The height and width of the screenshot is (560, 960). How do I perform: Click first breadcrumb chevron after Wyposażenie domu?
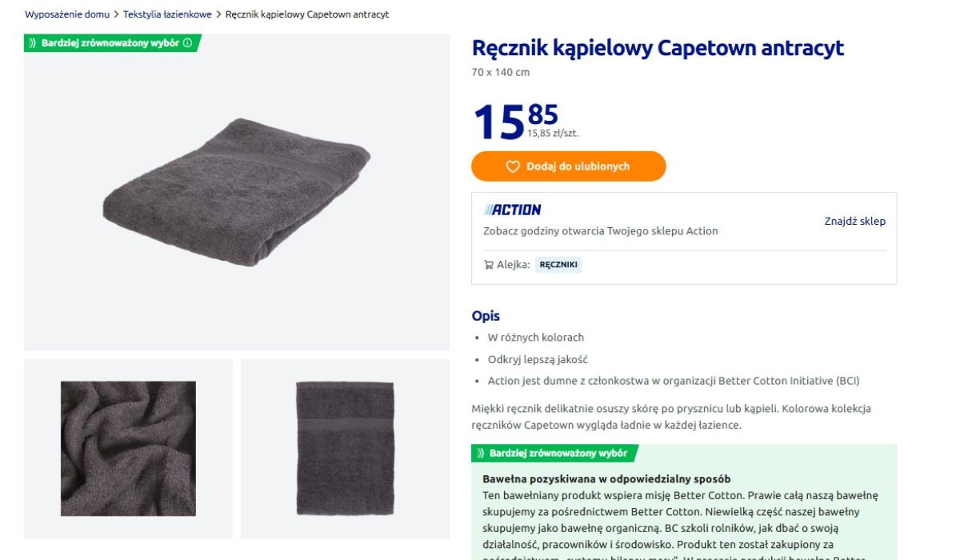point(116,14)
